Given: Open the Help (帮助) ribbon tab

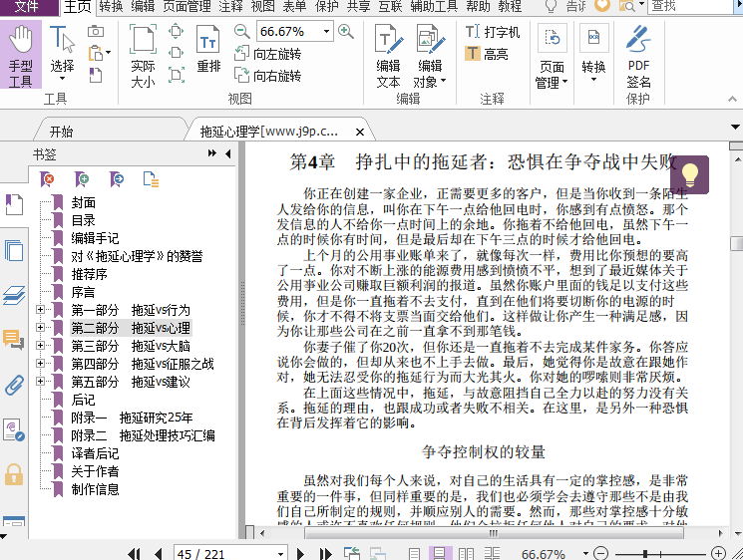Looking at the screenshot, I should tap(478, 6).
